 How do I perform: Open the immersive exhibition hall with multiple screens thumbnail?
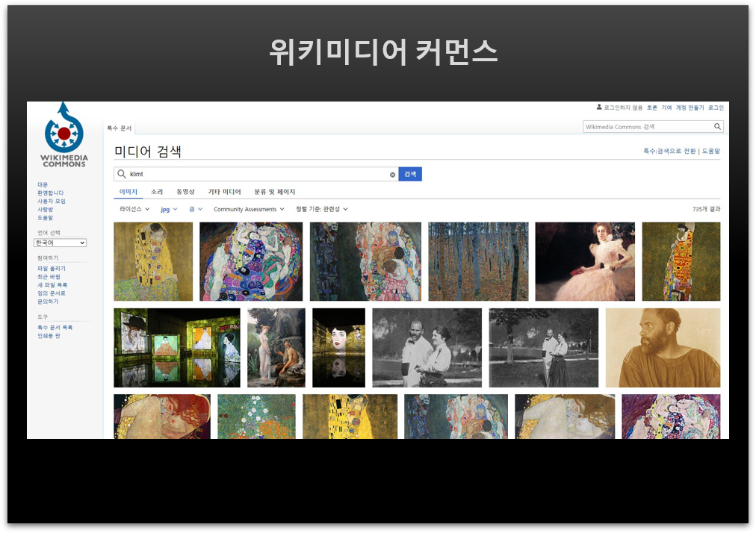tap(177, 348)
